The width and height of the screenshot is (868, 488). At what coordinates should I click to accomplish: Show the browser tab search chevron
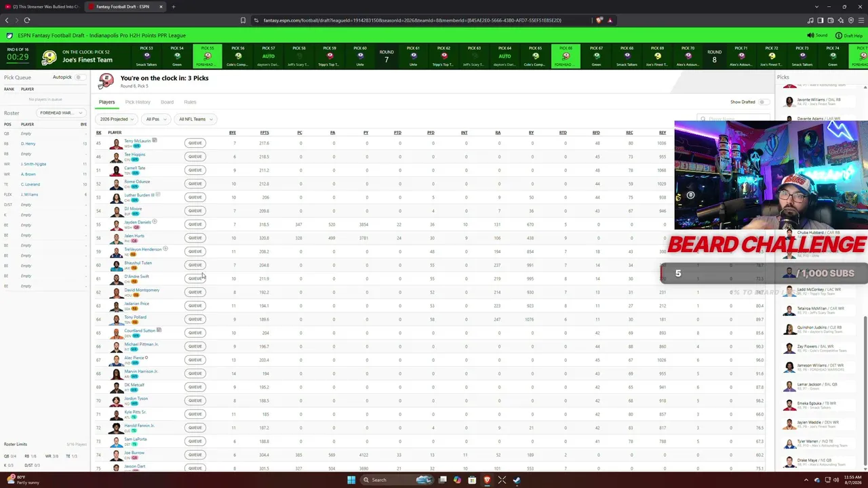click(x=817, y=7)
